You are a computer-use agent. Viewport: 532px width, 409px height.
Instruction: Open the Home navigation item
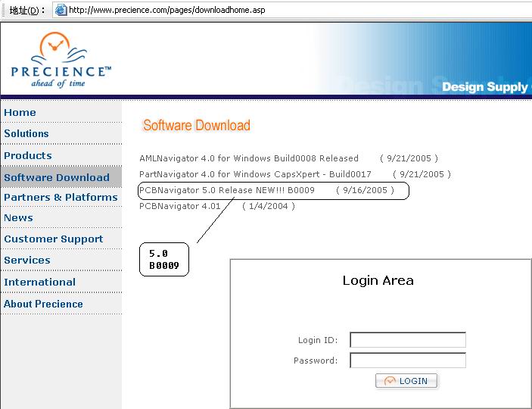point(20,112)
